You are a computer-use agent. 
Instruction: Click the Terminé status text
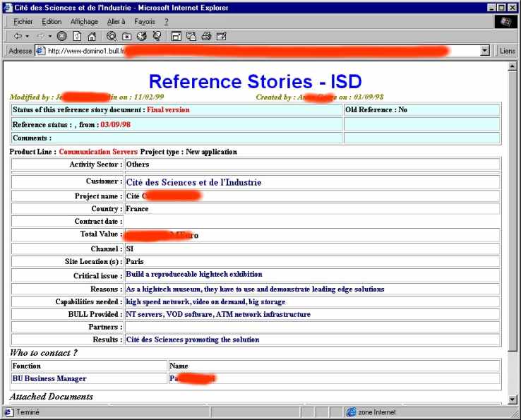(x=28, y=412)
